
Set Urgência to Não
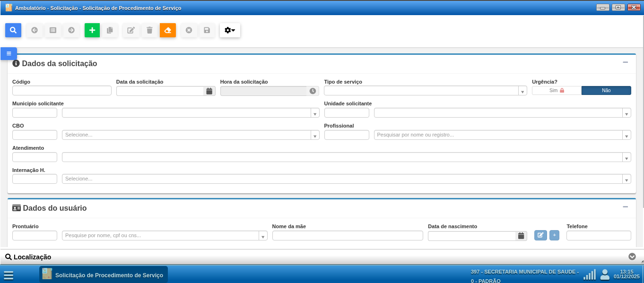coord(606,91)
